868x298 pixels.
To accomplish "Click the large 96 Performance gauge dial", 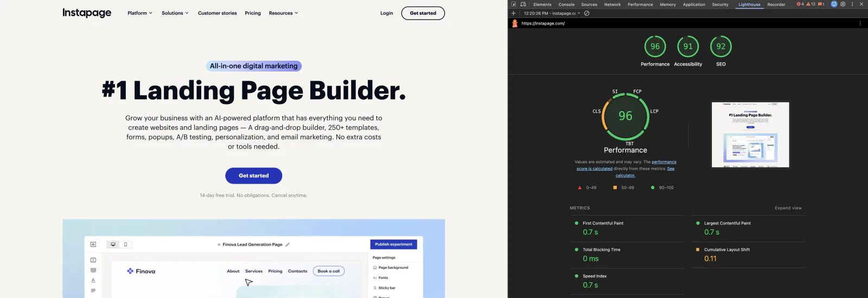I will point(626,116).
